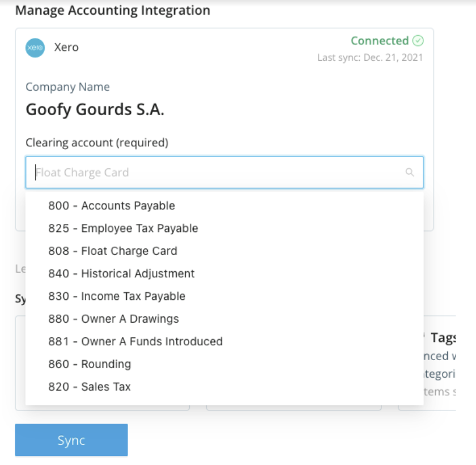
Task: Choose 830 - Income Tax Payable
Action: 117,297
